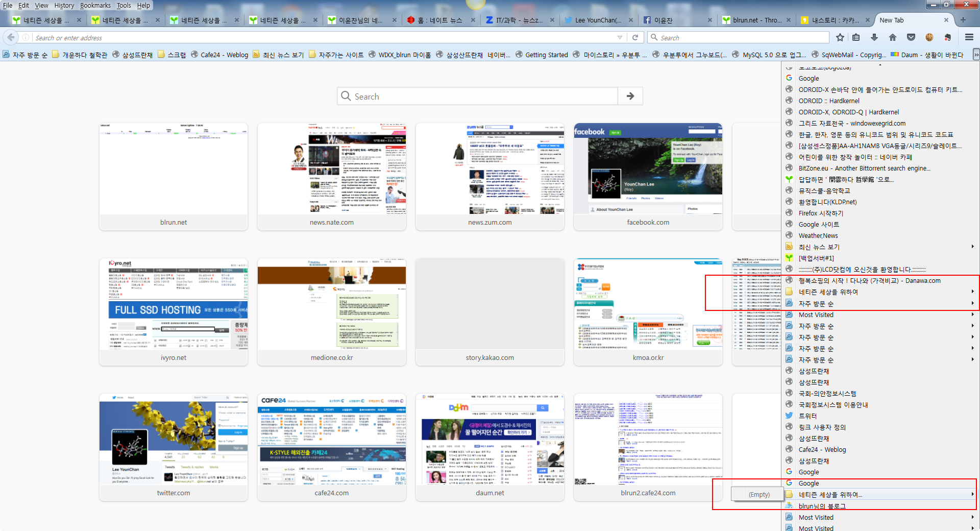980x531 pixels.
Task: Open the facebook.com tile
Action: [x=648, y=176]
